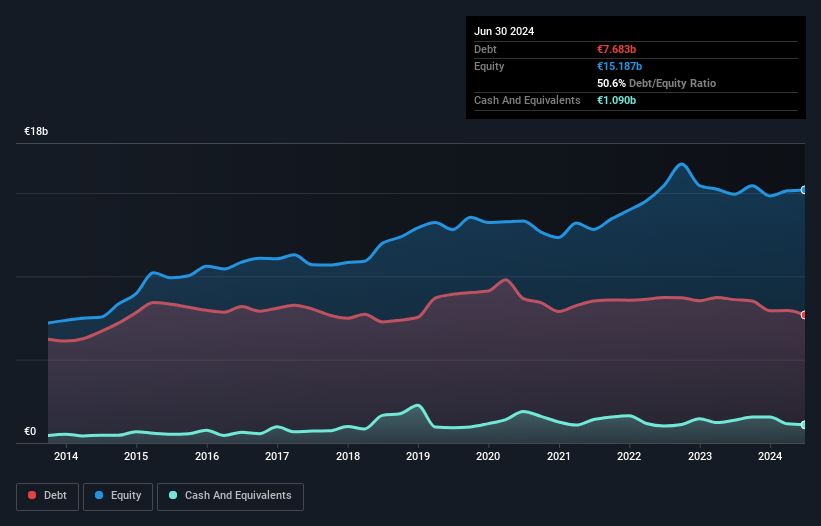The image size is (821, 526).
Task: Click the €7.683b debt value
Action: pyautogui.click(x=616, y=49)
